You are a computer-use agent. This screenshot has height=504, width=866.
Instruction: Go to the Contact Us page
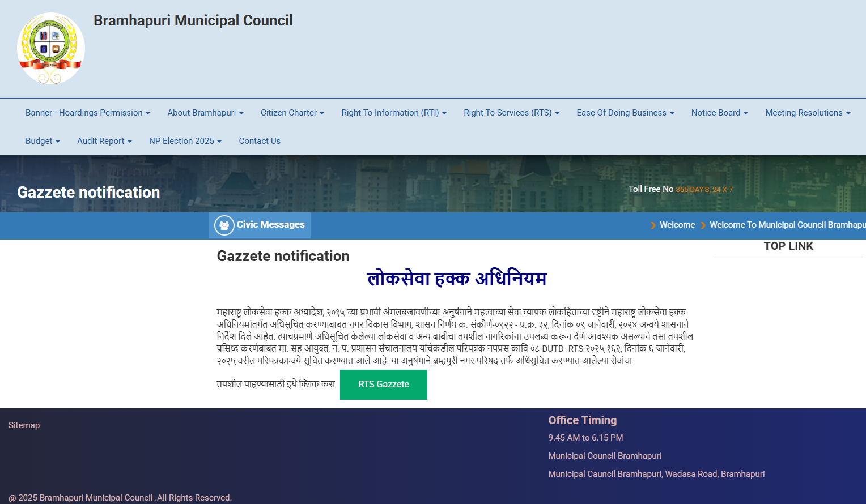tap(260, 141)
